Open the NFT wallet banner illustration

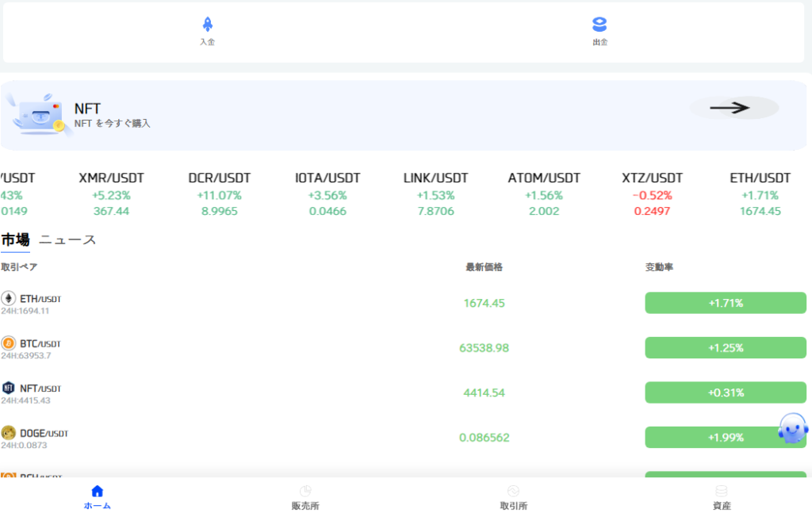point(40,115)
